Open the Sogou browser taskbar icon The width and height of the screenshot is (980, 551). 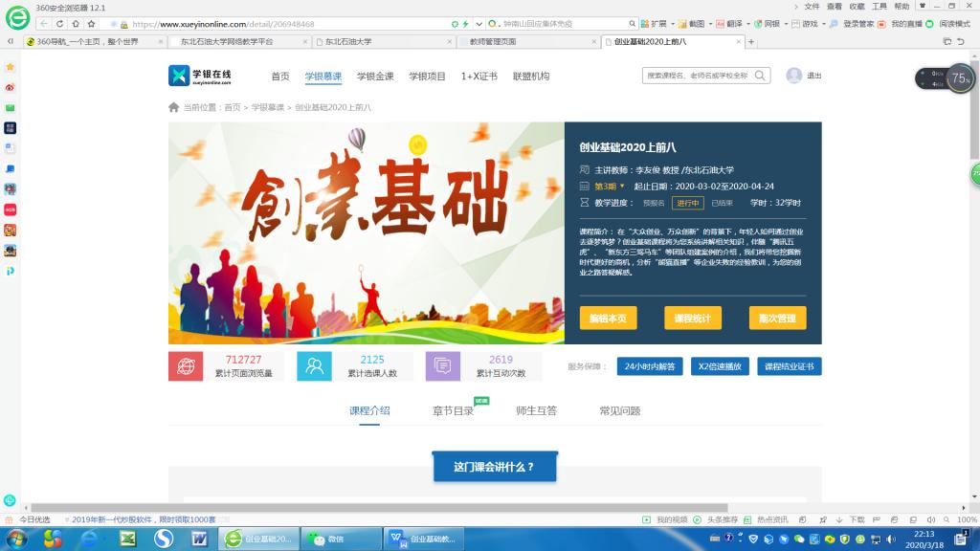click(164, 539)
